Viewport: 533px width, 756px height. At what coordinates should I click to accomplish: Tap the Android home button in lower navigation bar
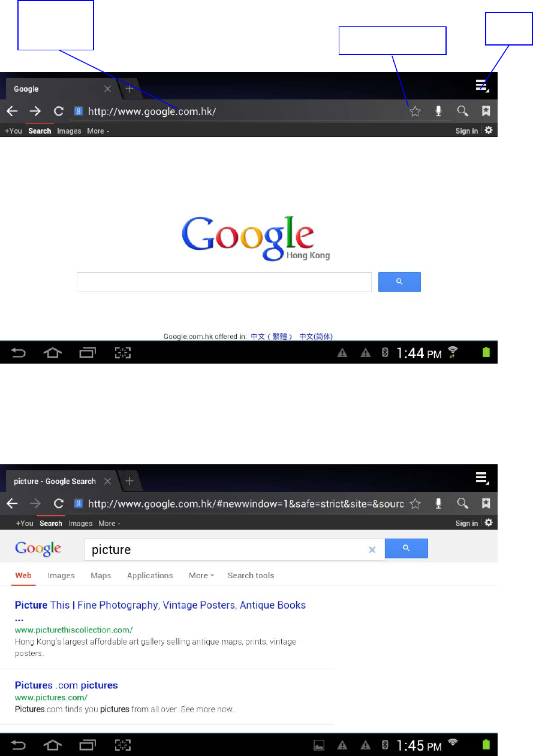click(x=53, y=745)
